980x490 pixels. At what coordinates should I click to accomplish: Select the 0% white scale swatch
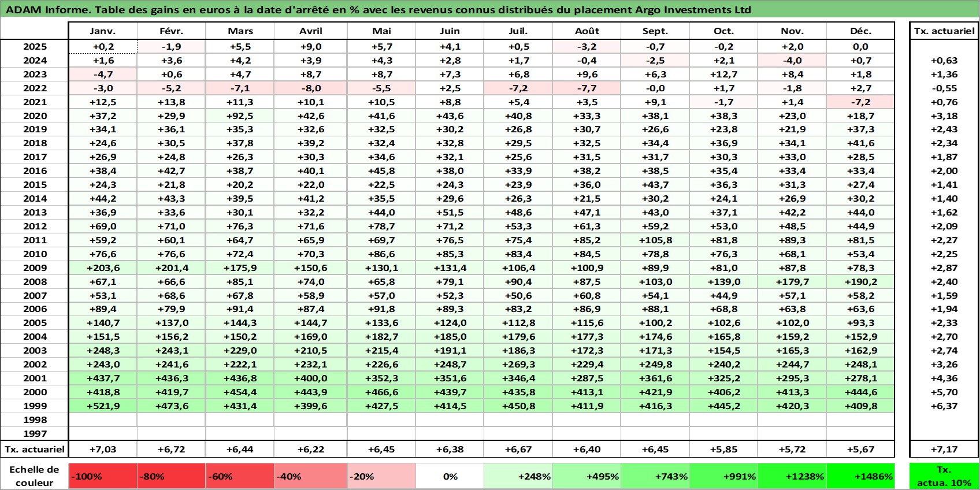tap(450, 476)
